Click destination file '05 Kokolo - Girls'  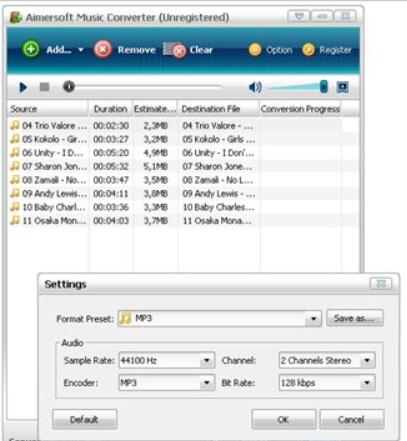(219, 139)
